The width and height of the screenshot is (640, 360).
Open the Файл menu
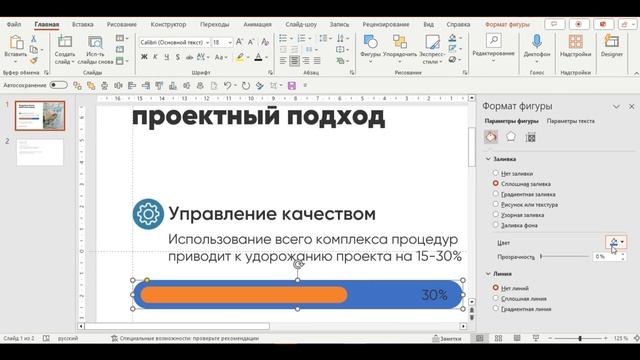coord(13,24)
